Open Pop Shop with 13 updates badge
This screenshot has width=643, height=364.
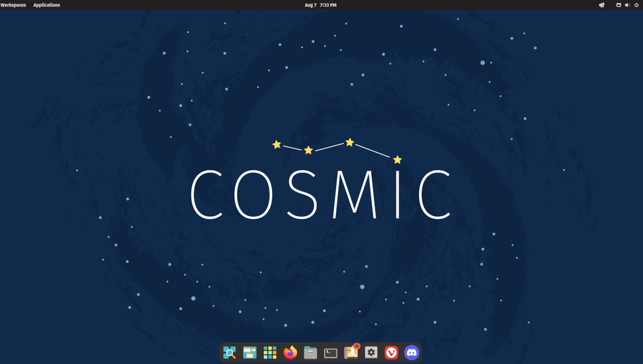352,352
